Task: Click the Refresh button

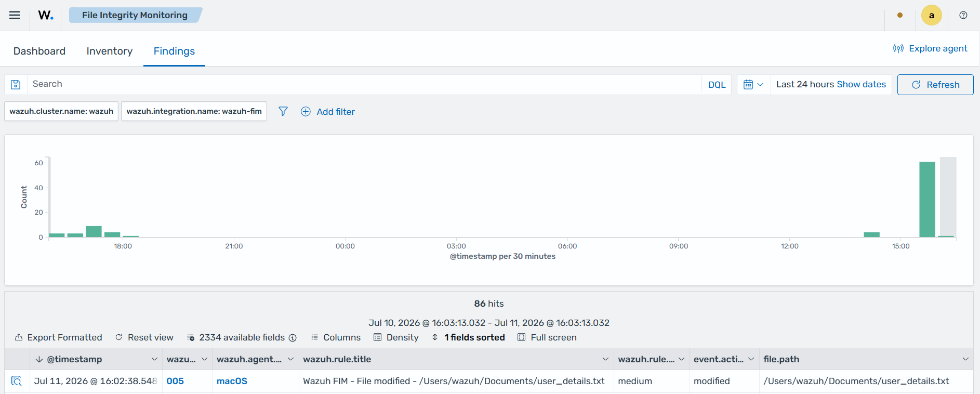Action: 935,85
